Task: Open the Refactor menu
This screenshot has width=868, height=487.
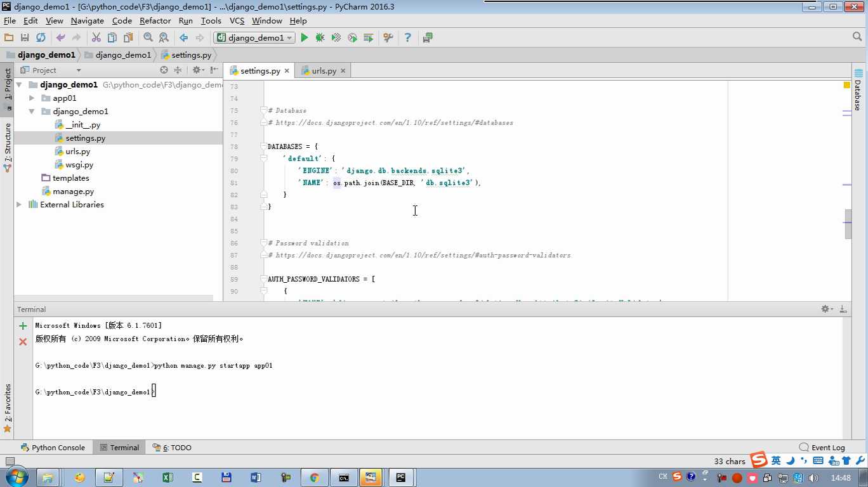Action: click(x=155, y=21)
